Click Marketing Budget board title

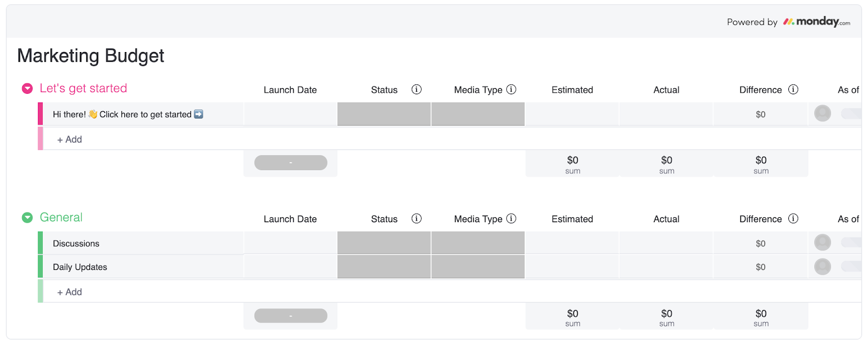[x=91, y=56]
